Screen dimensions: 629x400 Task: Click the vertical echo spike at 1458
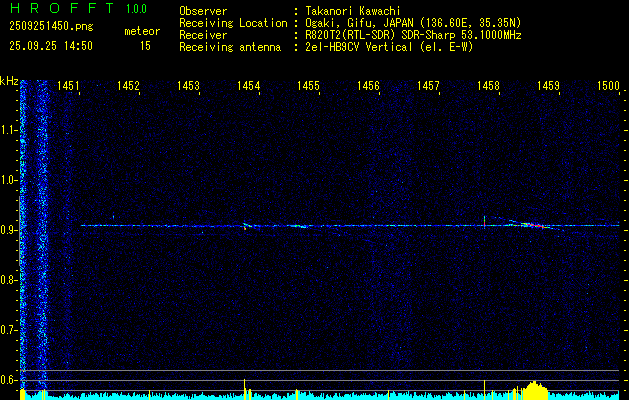pos(485,221)
